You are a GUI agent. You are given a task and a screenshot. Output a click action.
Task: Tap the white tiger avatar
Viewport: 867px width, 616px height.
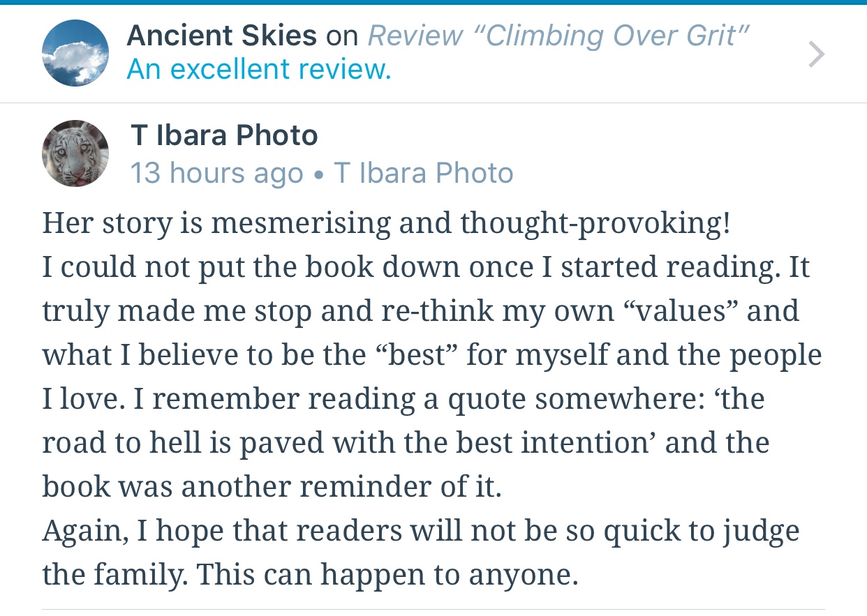[75, 153]
